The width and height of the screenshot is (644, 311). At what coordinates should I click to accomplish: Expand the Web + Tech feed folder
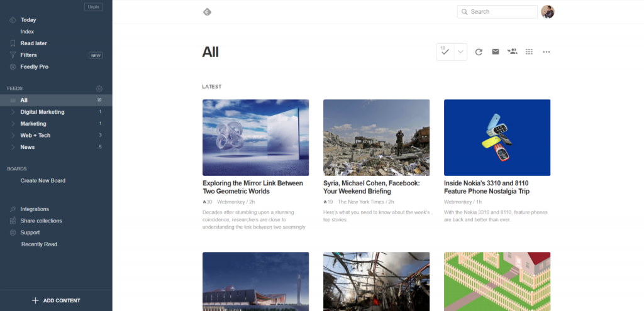point(14,135)
